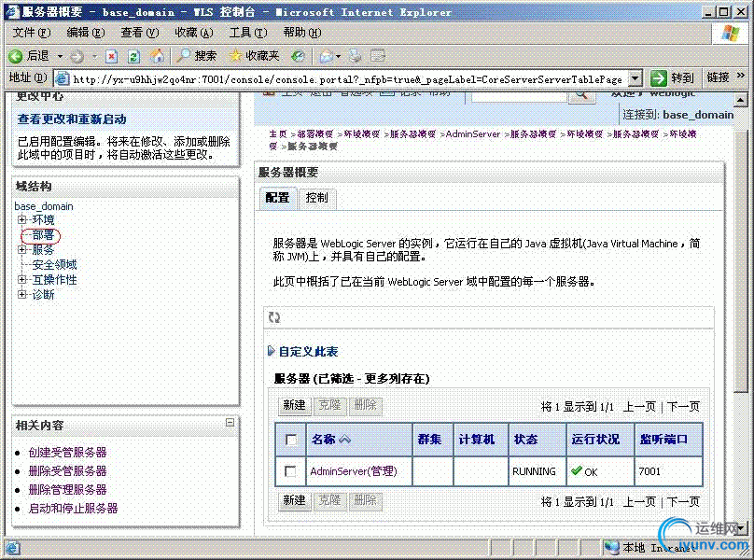Open the 查看(V) menu
Viewport: 754px width, 560px height.
(139, 33)
